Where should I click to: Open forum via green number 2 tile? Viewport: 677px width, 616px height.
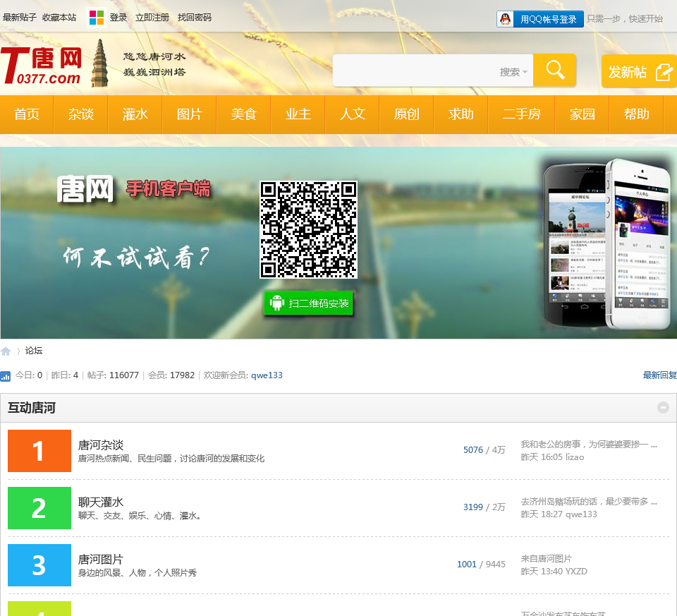pyautogui.click(x=39, y=508)
